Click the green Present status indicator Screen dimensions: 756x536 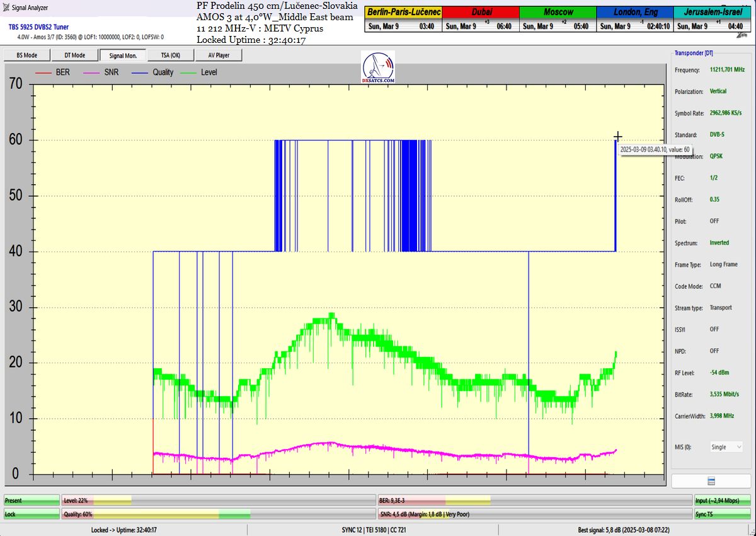(31, 500)
